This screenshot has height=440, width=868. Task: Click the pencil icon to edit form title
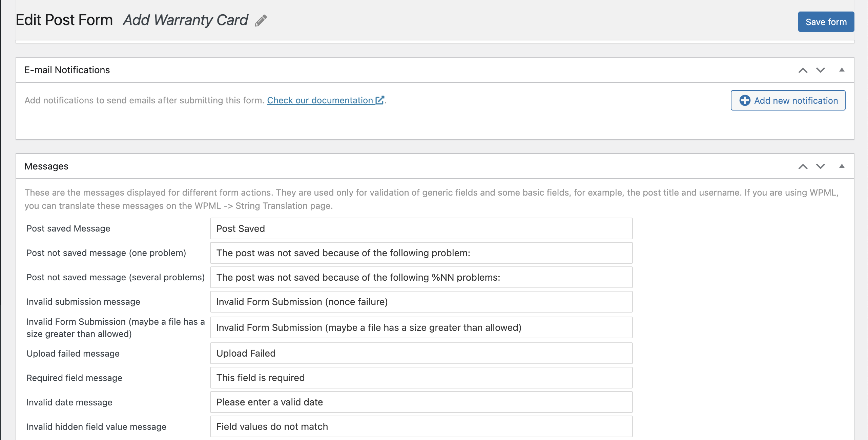[261, 21]
